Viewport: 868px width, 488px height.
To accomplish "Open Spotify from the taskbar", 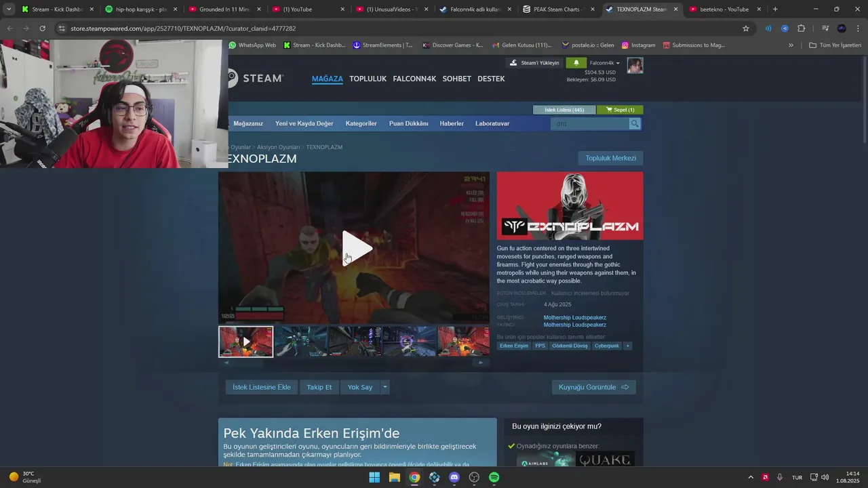I will pos(494,477).
